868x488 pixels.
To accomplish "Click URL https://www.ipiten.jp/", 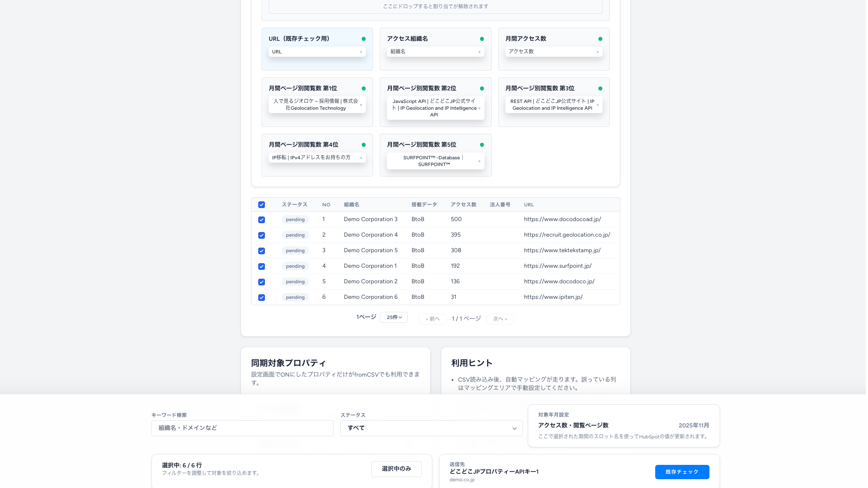I will pos(553,297).
